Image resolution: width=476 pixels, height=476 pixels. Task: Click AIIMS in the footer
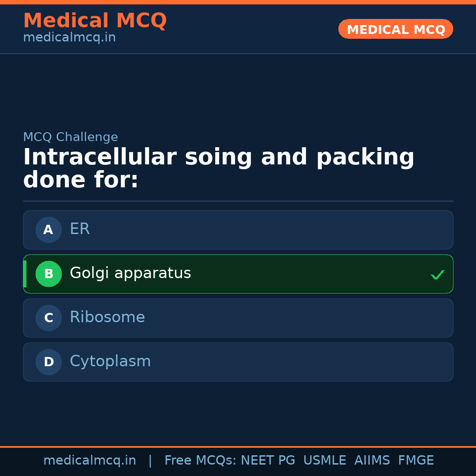tap(372, 461)
